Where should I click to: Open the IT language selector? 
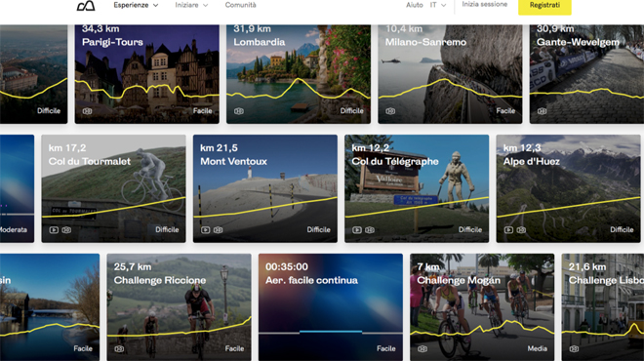point(438,5)
